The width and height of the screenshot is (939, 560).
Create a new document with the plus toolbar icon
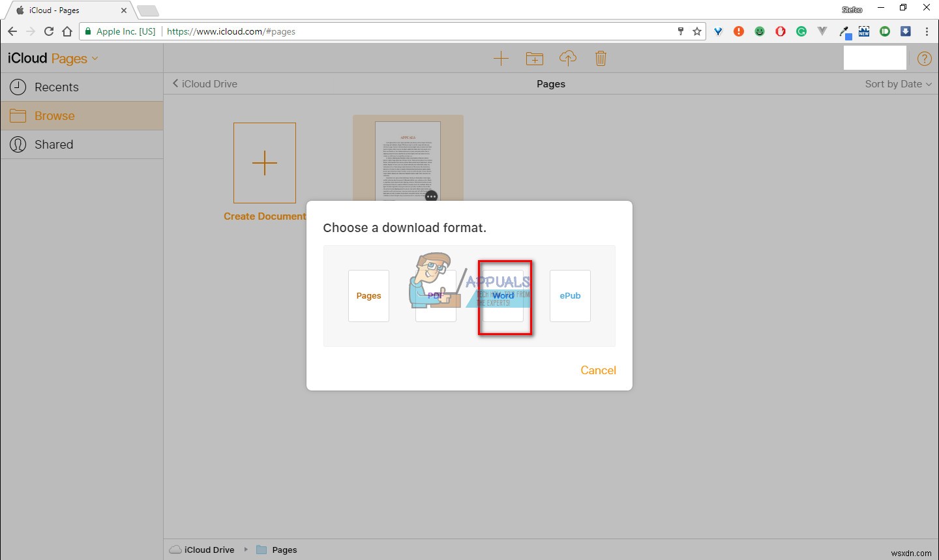point(501,59)
